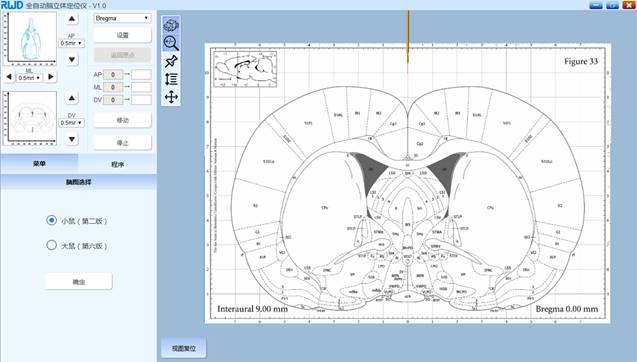Click the AP down arrow
The width and height of the screenshot is (637, 362).
point(72,60)
